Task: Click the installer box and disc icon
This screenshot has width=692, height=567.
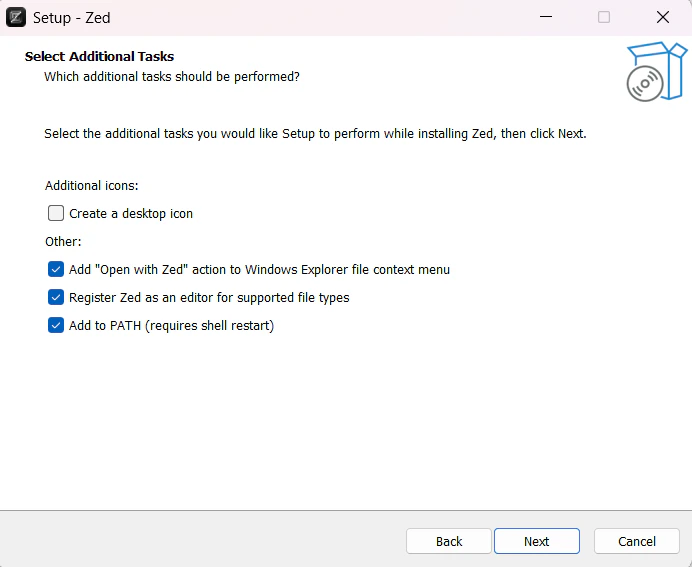Action: (x=657, y=71)
